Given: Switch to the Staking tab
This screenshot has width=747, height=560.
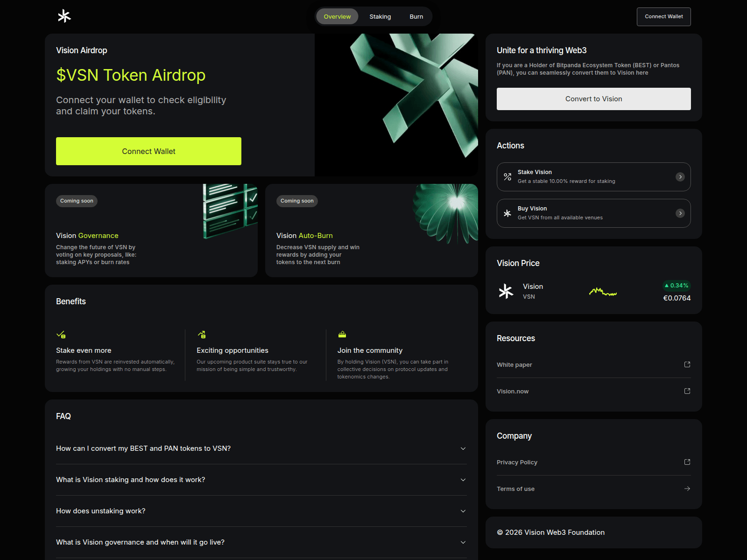Looking at the screenshot, I should tap(380, 16).
